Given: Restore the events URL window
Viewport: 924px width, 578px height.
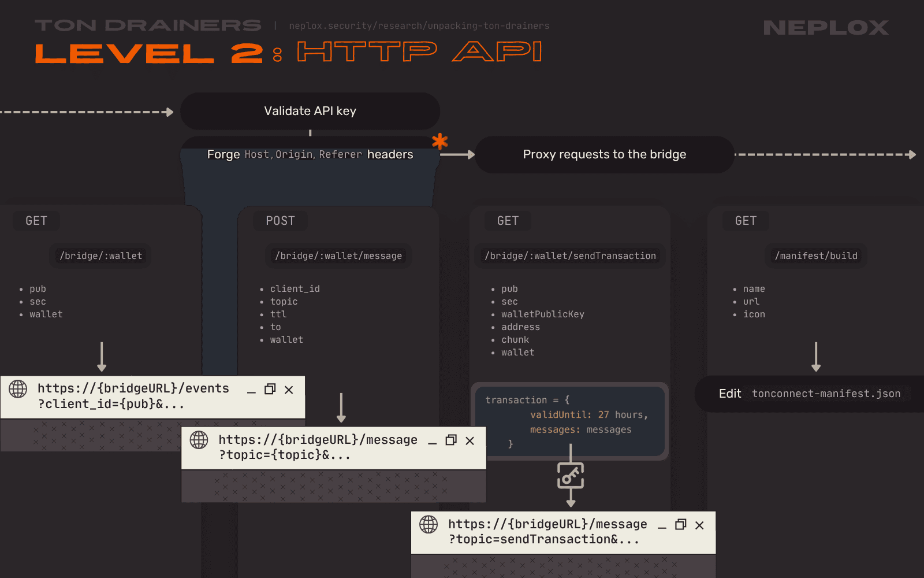Looking at the screenshot, I should pyautogui.click(x=270, y=390).
